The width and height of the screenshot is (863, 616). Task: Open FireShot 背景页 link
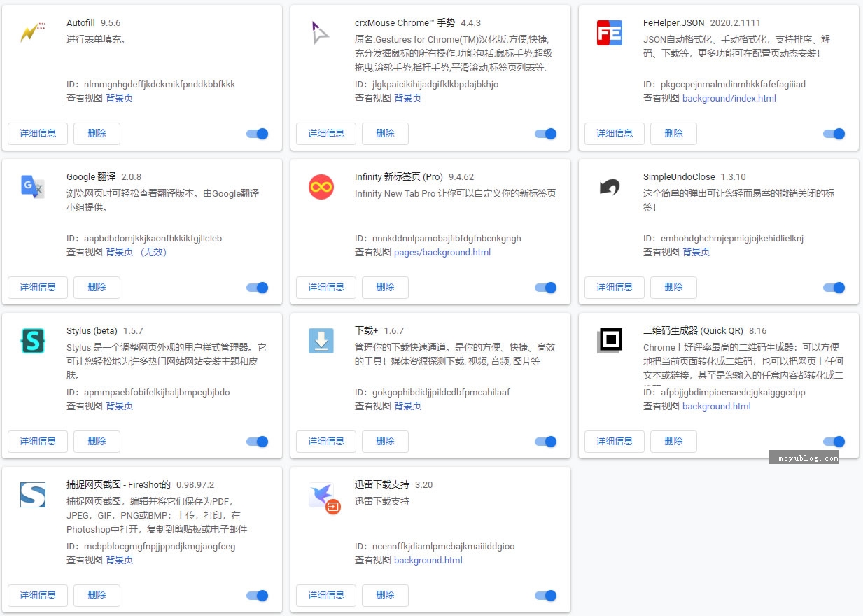119,560
